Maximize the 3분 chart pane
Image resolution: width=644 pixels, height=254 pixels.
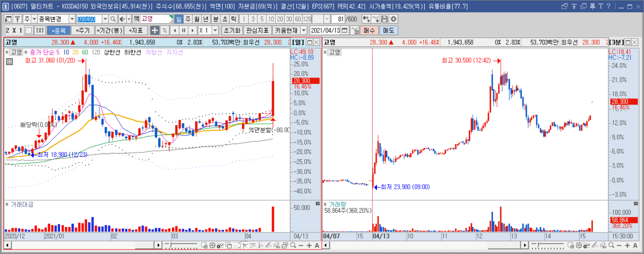tap(628, 42)
